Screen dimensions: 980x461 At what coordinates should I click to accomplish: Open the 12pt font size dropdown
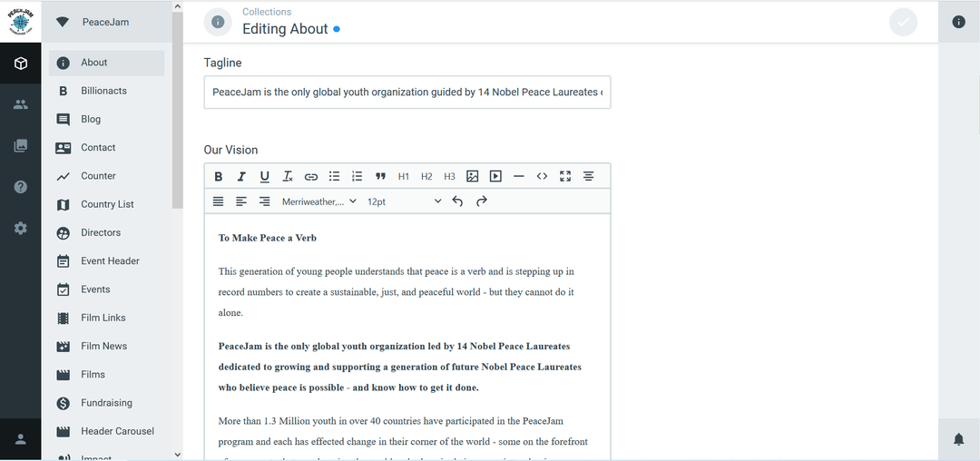pos(404,201)
